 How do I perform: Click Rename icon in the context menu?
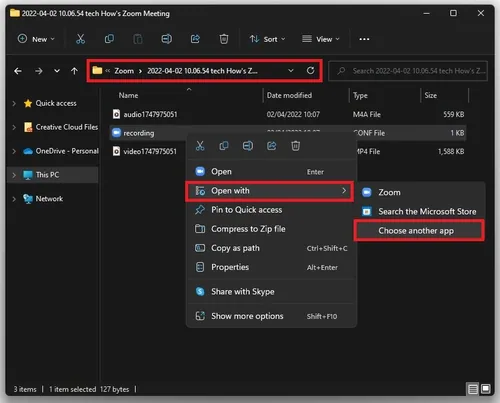[x=248, y=146]
